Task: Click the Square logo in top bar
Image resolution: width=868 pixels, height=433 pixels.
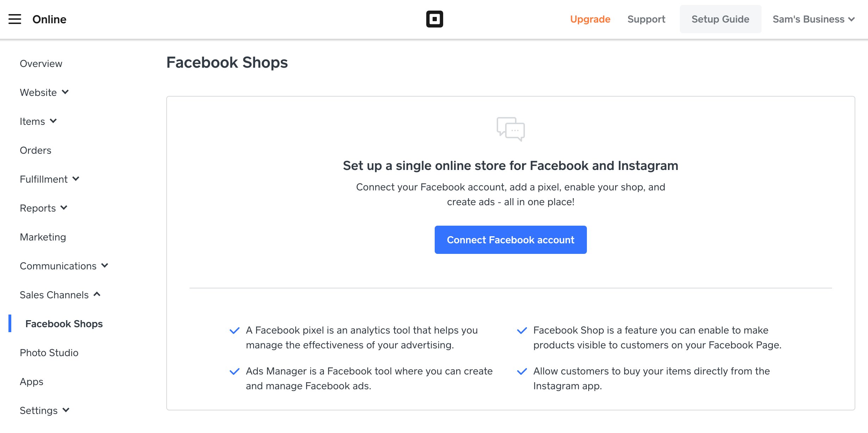Action: pos(434,19)
